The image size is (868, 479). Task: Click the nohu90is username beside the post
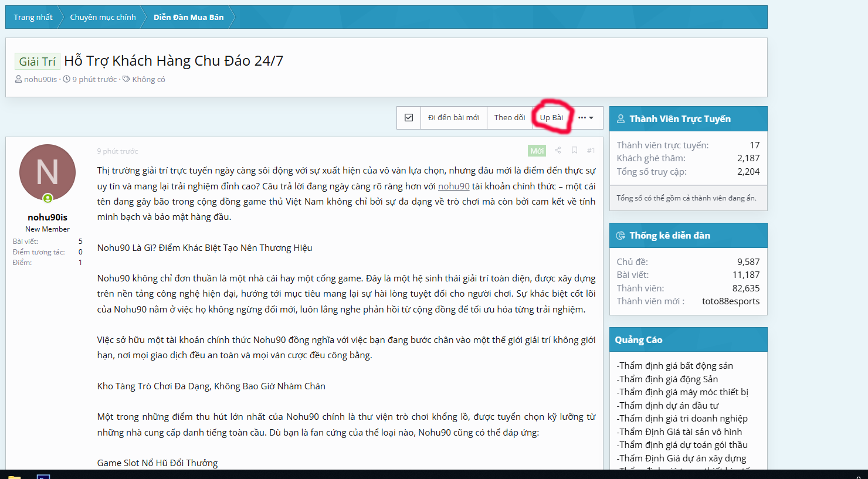click(48, 218)
